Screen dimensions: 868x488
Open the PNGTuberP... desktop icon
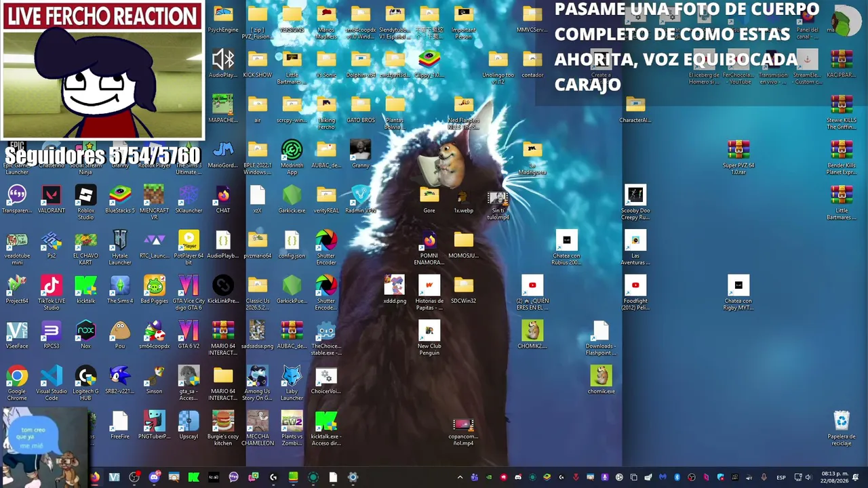point(154,426)
